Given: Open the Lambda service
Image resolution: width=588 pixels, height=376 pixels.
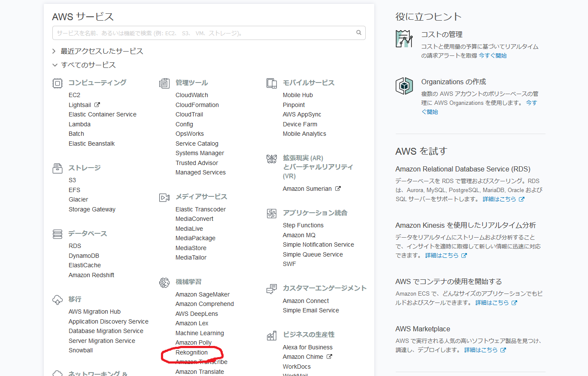Looking at the screenshot, I should coord(79,124).
